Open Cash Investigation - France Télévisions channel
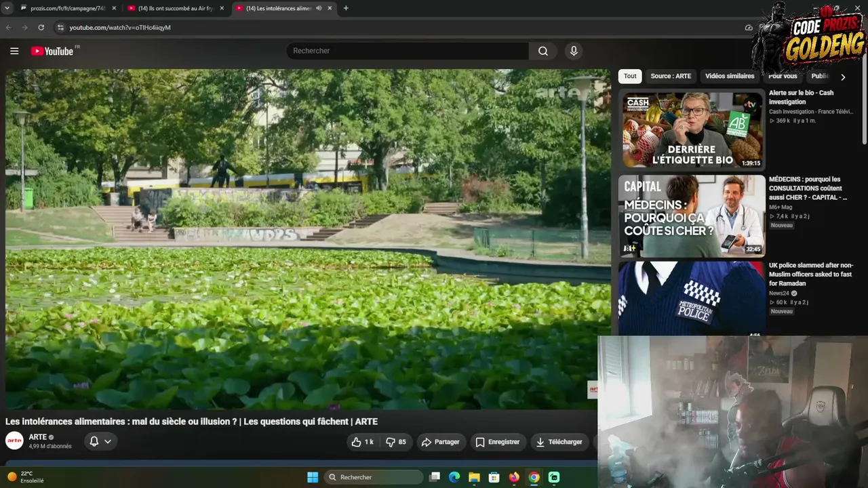Viewport: 868px width, 488px height. (x=811, y=112)
